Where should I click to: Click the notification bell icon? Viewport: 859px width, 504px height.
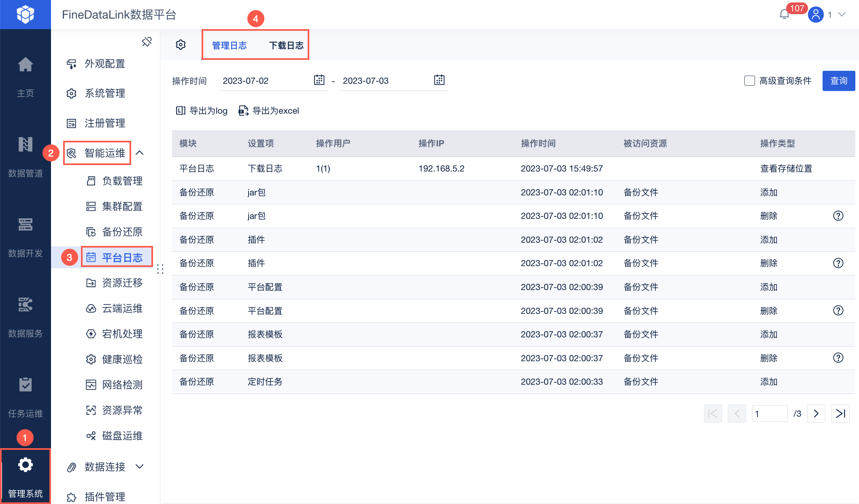[x=784, y=15]
